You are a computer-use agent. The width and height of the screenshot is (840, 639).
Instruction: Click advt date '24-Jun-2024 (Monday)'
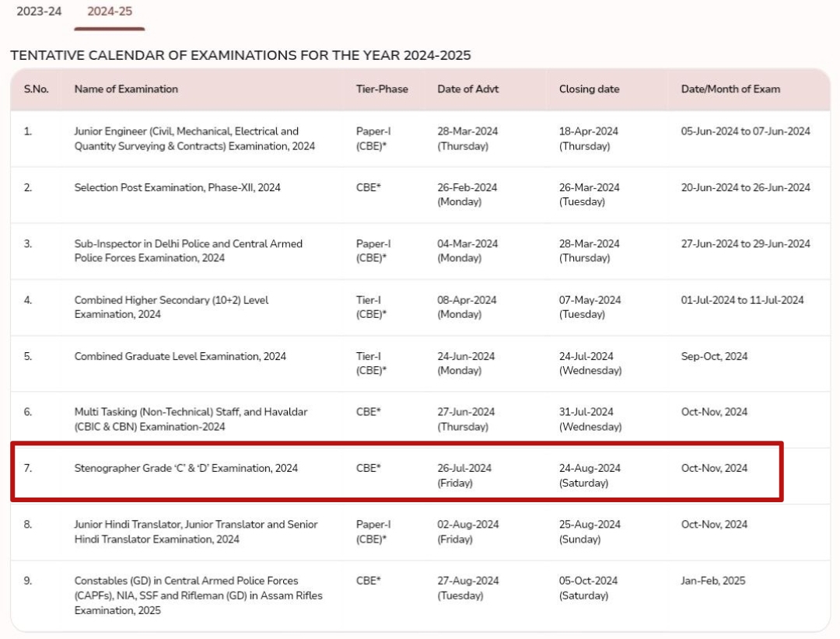pyautogui.click(x=466, y=363)
